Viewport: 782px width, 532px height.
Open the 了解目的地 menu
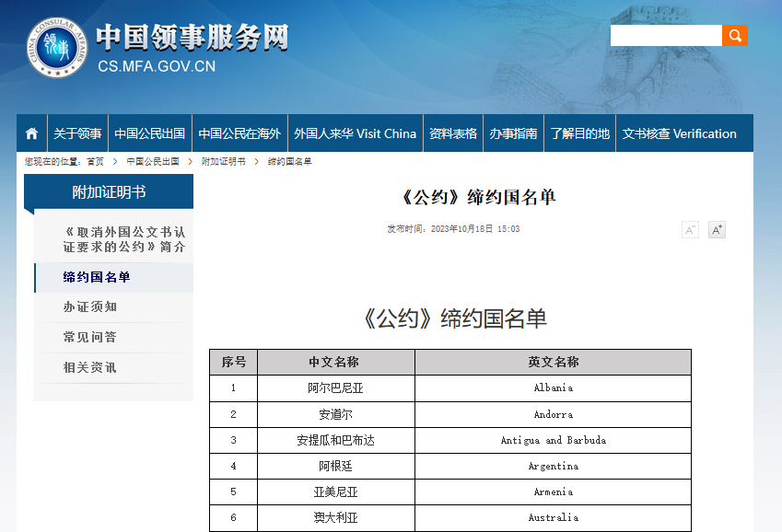pyautogui.click(x=578, y=133)
